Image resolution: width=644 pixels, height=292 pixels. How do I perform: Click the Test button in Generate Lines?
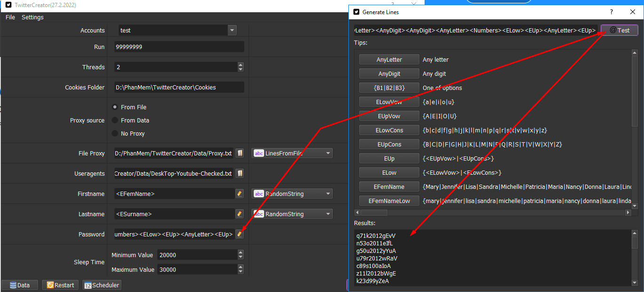pyautogui.click(x=620, y=30)
